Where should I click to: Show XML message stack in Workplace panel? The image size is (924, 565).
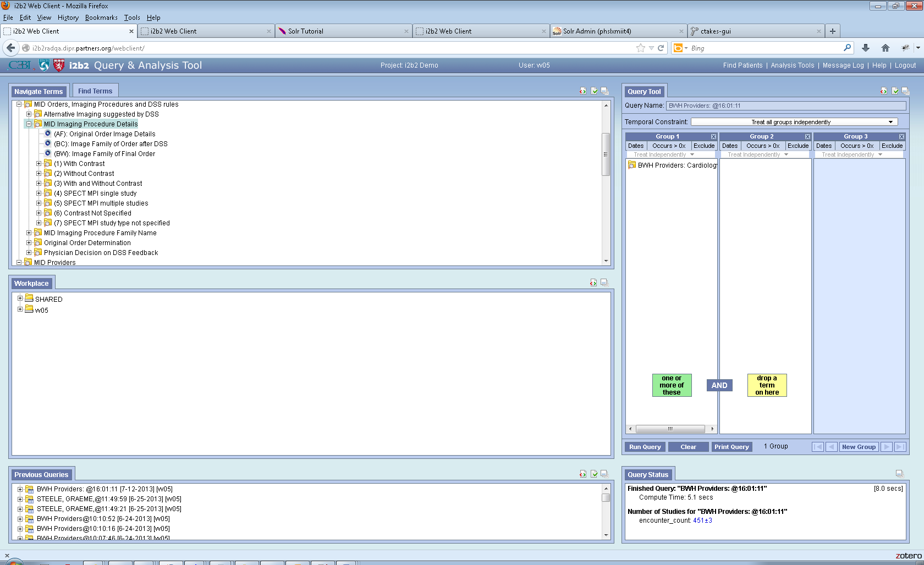pos(593,282)
